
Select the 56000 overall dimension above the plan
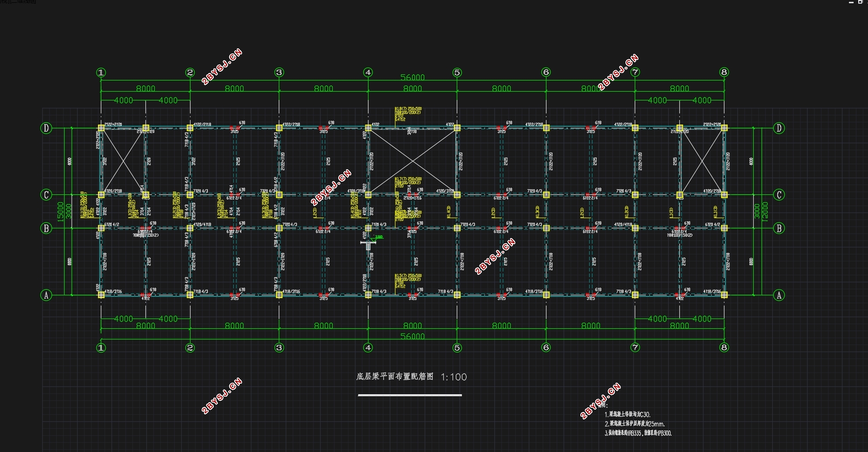(x=413, y=77)
